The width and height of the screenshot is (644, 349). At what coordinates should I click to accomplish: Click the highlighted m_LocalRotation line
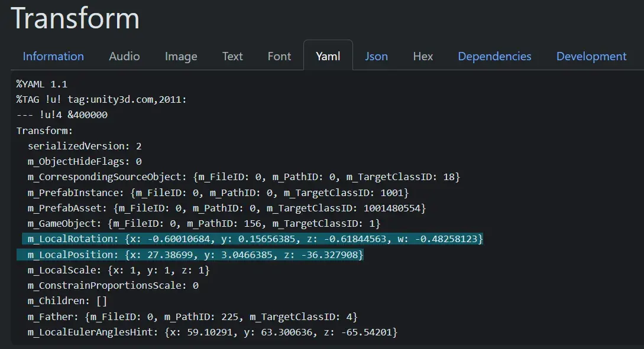pyautogui.click(x=254, y=239)
